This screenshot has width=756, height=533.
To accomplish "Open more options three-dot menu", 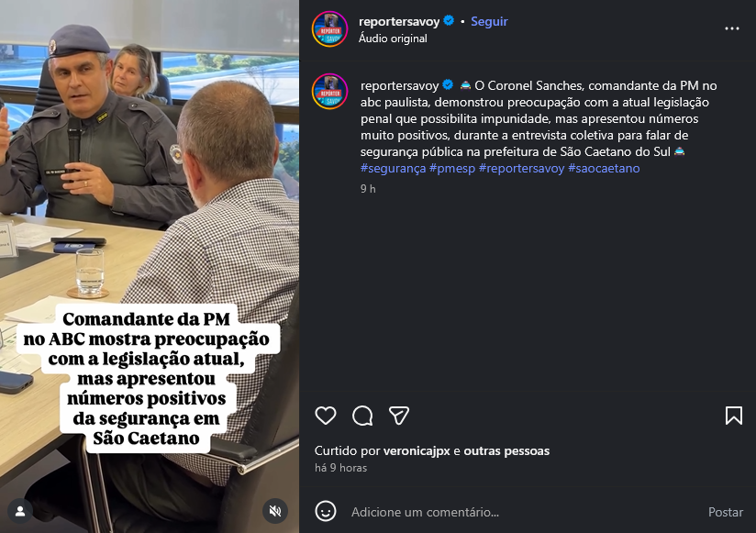I will coord(732,28).
